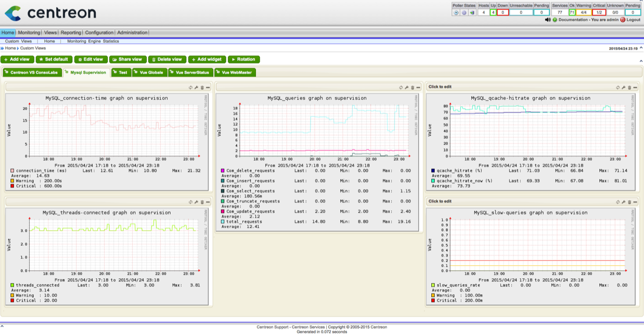Screen dimensions: 644x336
Task: Click the Add widget button
Action: (207, 59)
